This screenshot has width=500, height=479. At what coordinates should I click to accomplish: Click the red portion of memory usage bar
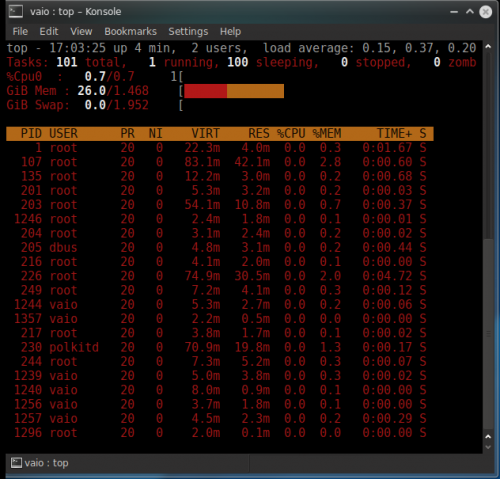pos(205,91)
